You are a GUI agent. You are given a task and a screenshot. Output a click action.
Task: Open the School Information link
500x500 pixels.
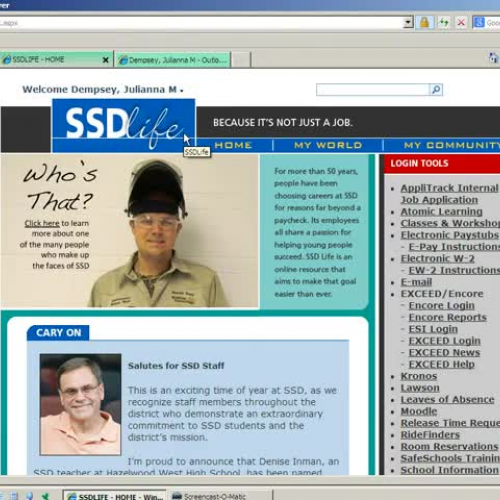click(x=449, y=470)
